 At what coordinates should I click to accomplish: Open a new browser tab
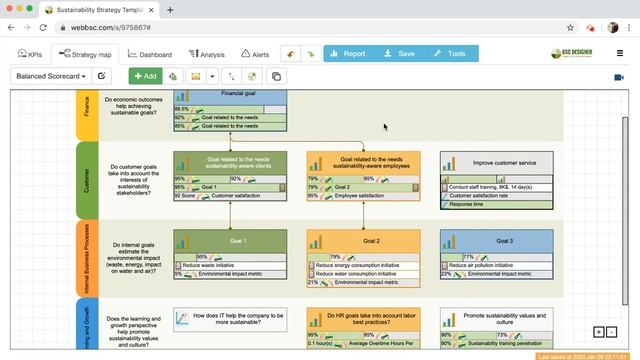click(x=170, y=10)
